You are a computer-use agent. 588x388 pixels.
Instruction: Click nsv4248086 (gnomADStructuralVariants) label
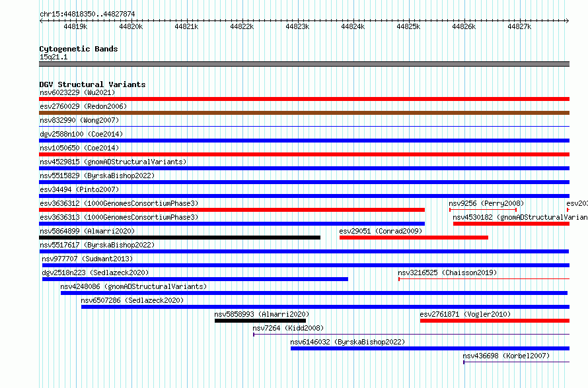coord(133,286)
